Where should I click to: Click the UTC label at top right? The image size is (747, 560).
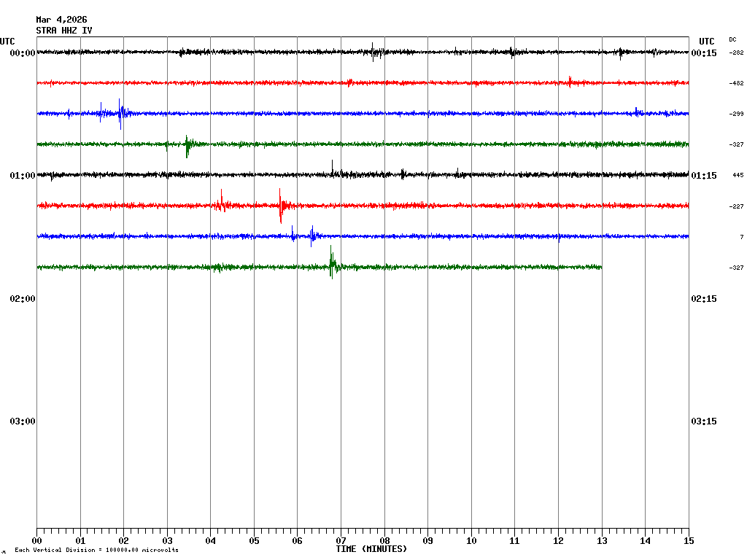point(706,42)
